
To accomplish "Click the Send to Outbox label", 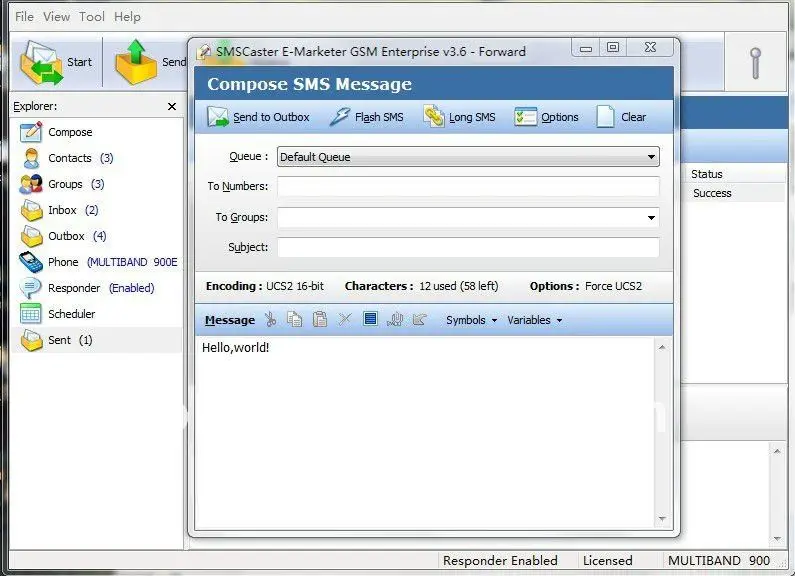I will (271, 117).
